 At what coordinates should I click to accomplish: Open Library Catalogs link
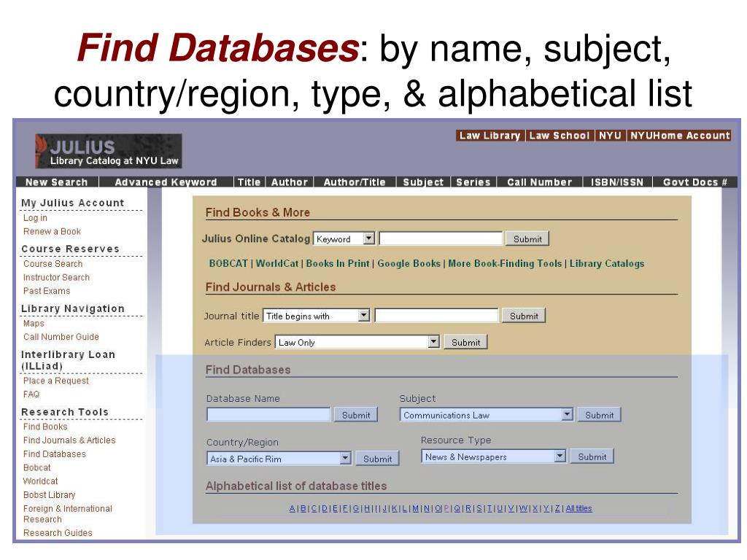point(606,263)
